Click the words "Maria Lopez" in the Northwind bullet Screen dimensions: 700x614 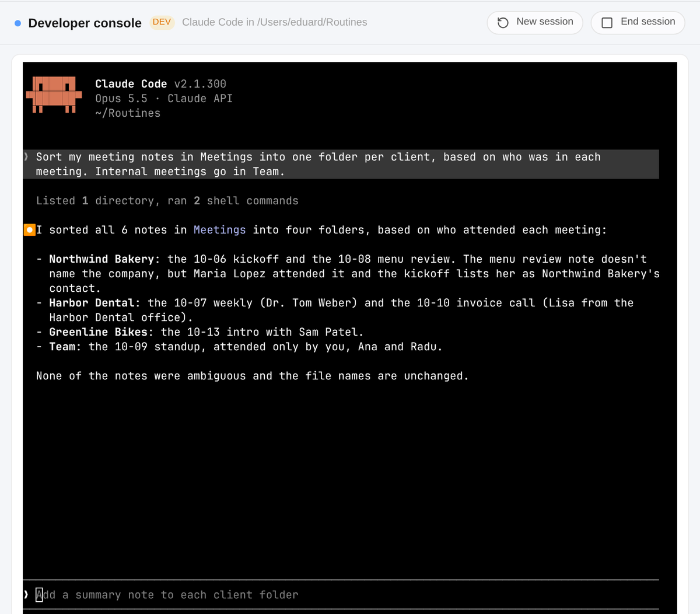click(229, 274)
